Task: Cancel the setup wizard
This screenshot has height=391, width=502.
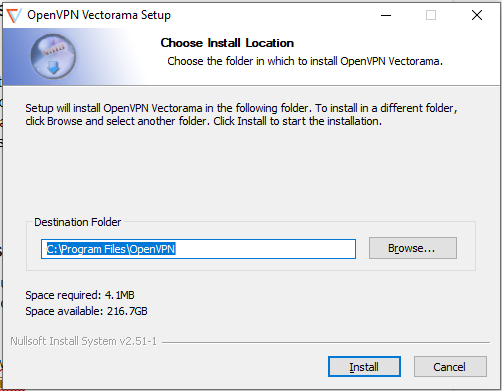Action: pos(450,367)
